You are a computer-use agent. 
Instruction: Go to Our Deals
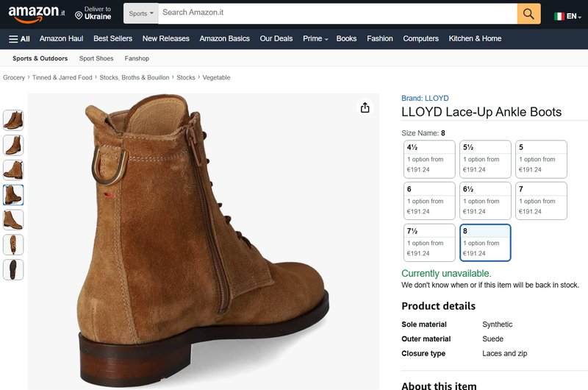[x=276, y=39]
